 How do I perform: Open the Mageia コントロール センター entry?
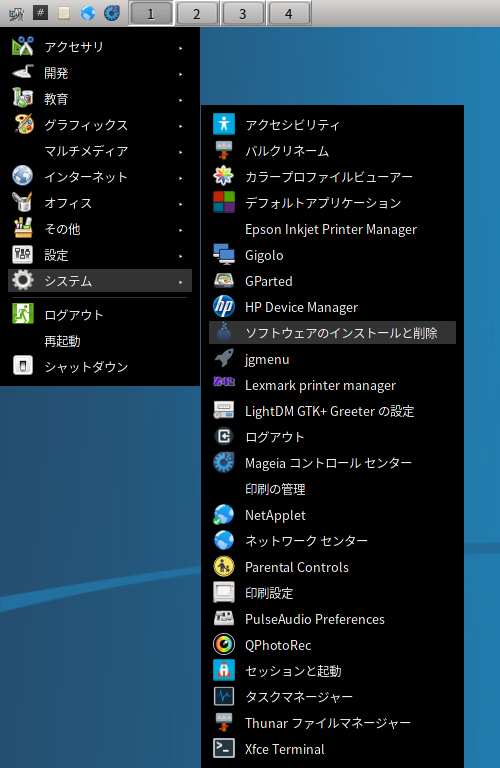click(332, 463)
